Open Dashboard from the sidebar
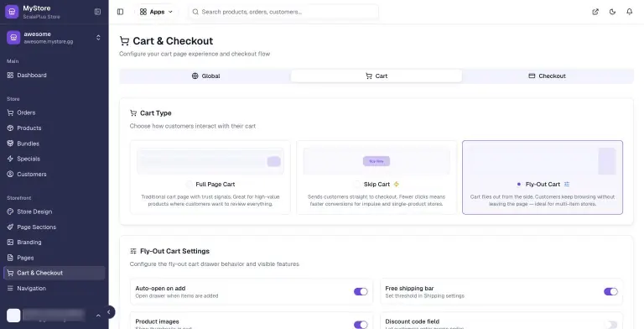This screenshot has width=644, height=329. 55,76
